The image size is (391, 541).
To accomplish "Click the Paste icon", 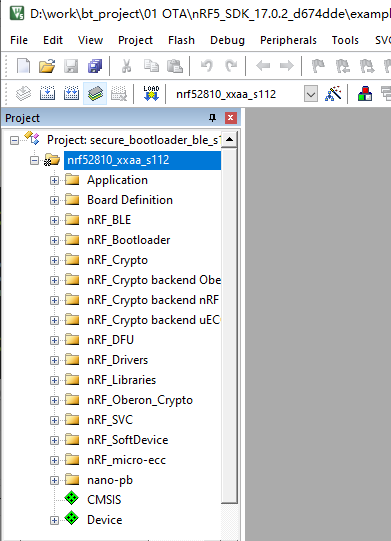I will pos(175,66).
